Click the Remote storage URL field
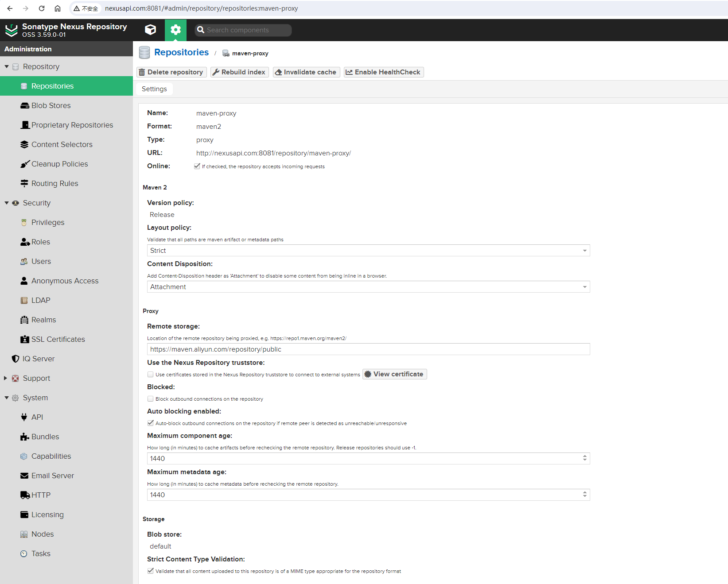This screenshot has width=728, height=584. tap(368, 349)
